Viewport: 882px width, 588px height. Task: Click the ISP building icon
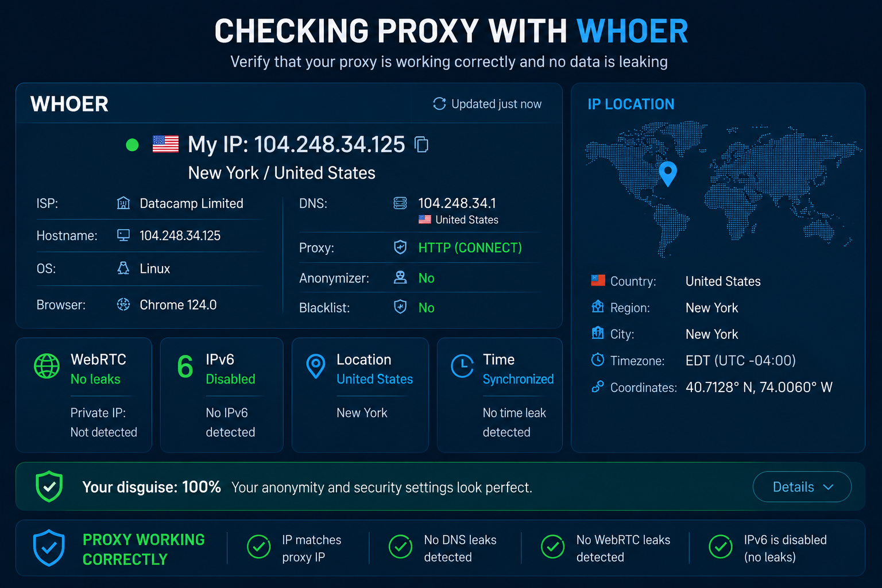123,203
